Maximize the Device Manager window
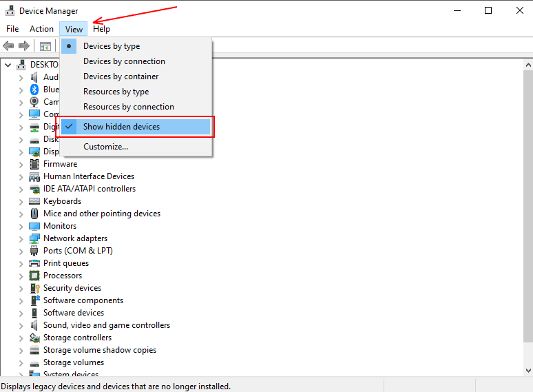This screenshot has height=392, width=533. (488, 10)
